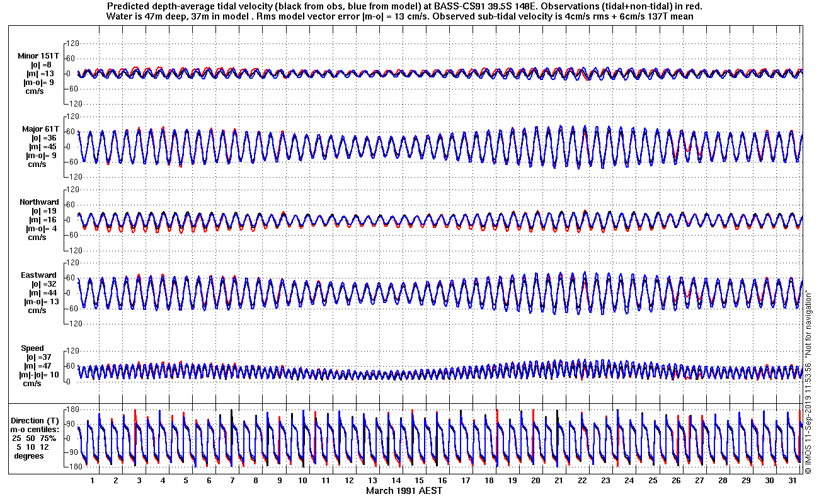Select the 'Northward' panel label

(x=39, y=202)
